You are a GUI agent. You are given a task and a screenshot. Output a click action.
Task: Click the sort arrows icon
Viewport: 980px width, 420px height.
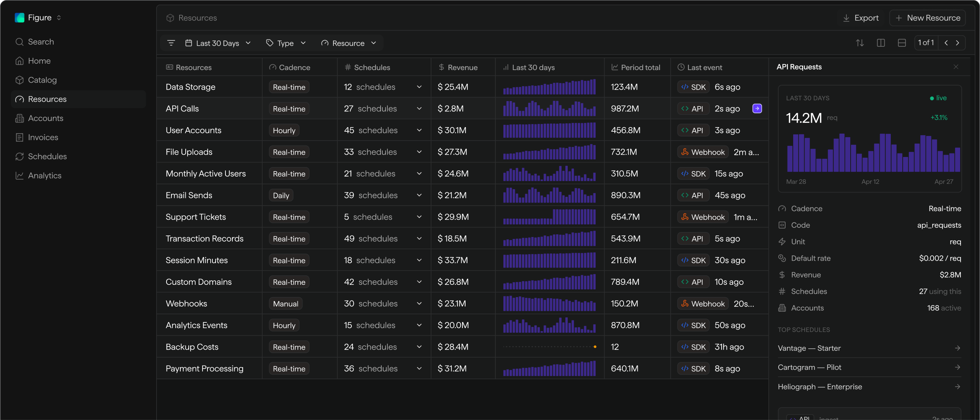tap(860, 43)
